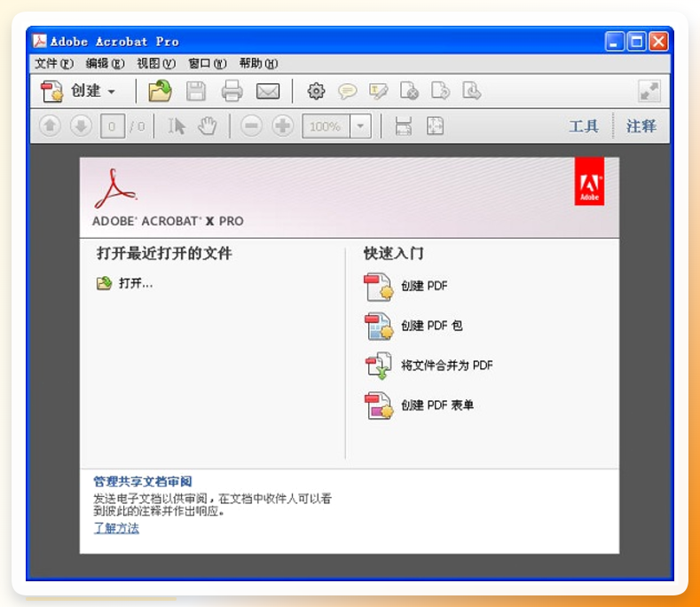700x607 pixels.
Task: Click the page number input field
Action: click(x=112, y=127)
